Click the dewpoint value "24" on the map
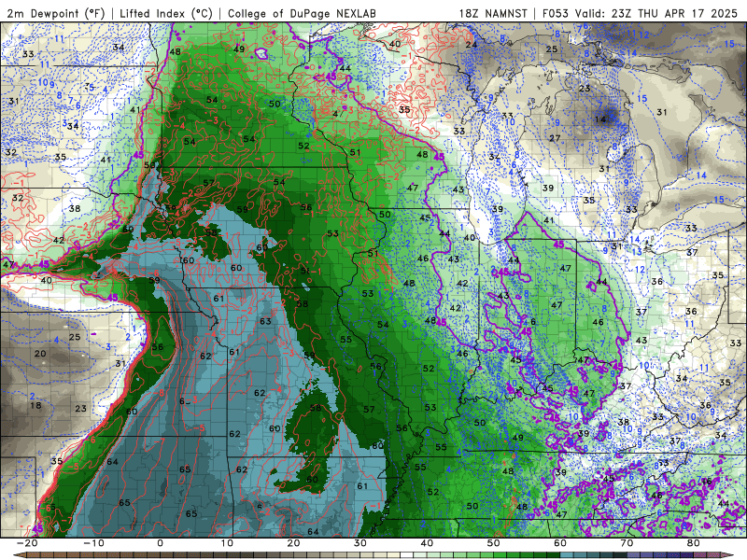The height and width of the screenshot is (560, 747). (x=472, y=45)
